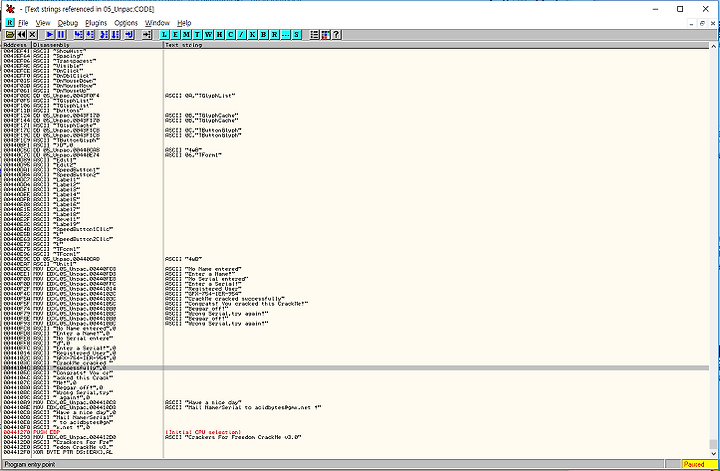Click the Trace into toolbar icon
The width and height of the screenshot is (720, 471).
tap(104, 34)
